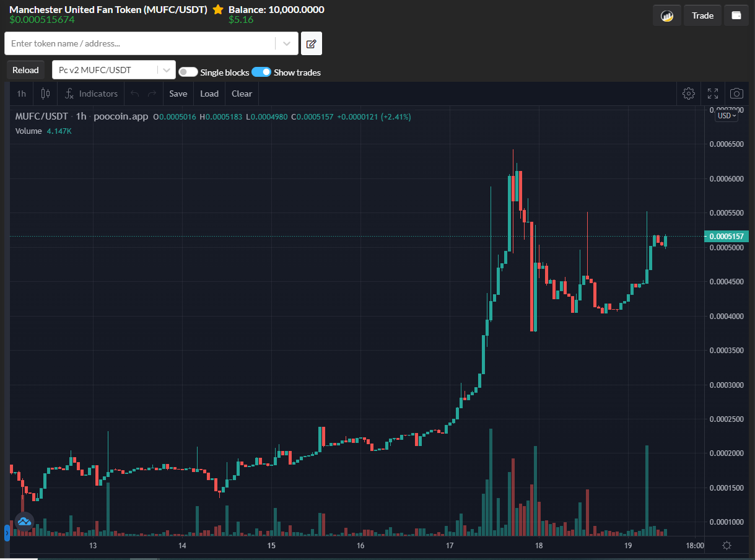Screen dimensions: 755x560
Task: Click the blue cloud logo on chart
Action: pos(24,522)
